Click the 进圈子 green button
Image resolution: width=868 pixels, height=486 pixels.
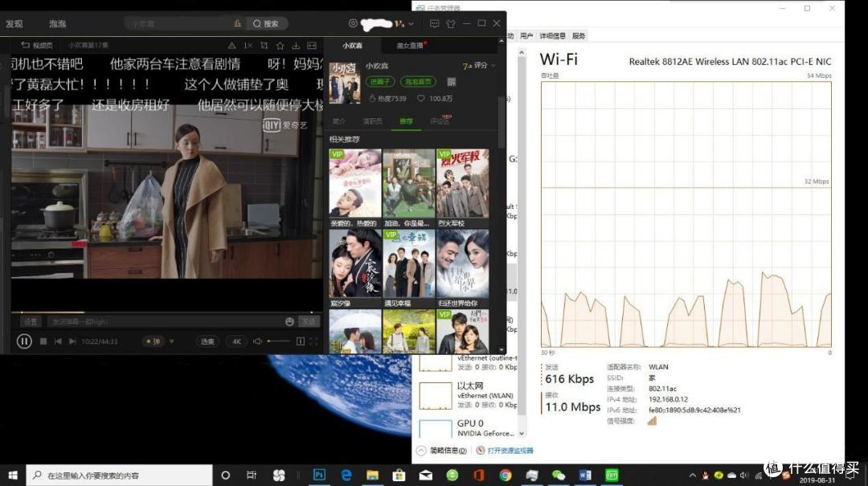379,81
